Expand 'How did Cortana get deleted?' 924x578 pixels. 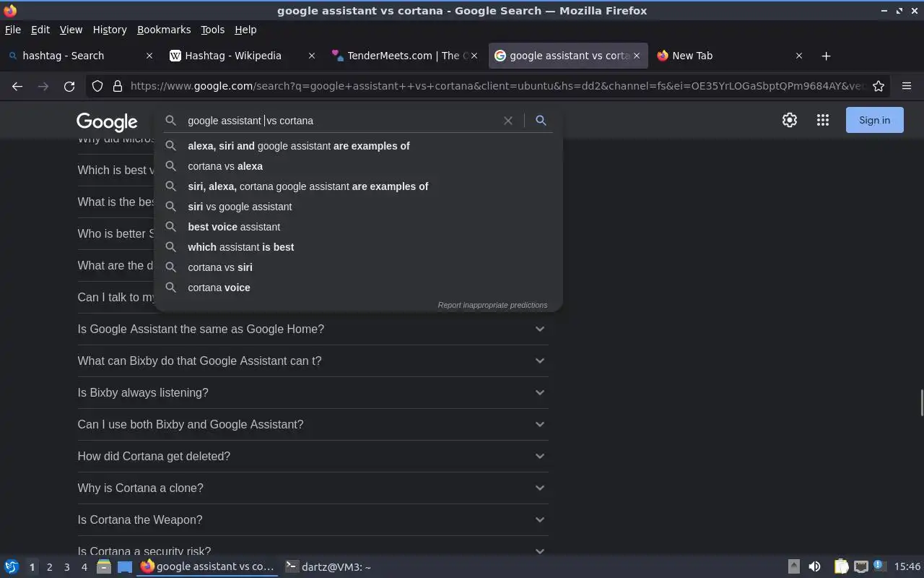pyautogui.click(x=313, y=456)
